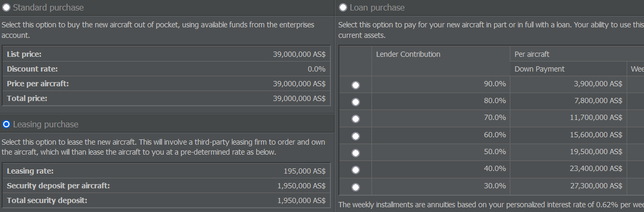The height and width of the screenshot is (212, 644).
Task: Click the Security deposit per aircraft row
Action: (x=166, y=186)
